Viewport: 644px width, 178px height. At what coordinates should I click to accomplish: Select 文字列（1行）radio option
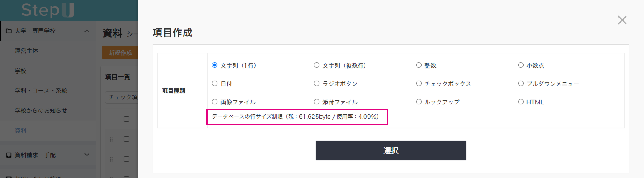point(215,65)
